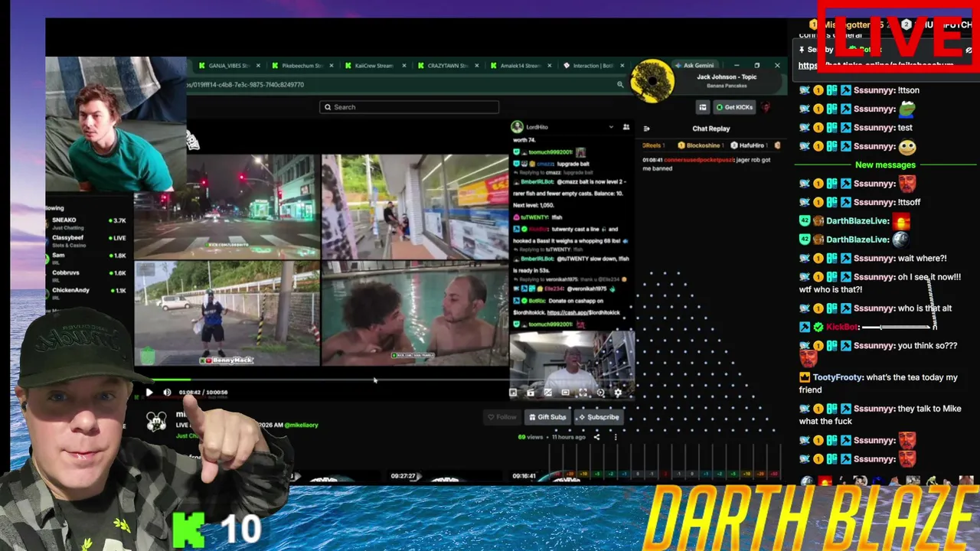Open the profile avatar next to Get KICKs
The image size is (980, 551).
(765, 107)
